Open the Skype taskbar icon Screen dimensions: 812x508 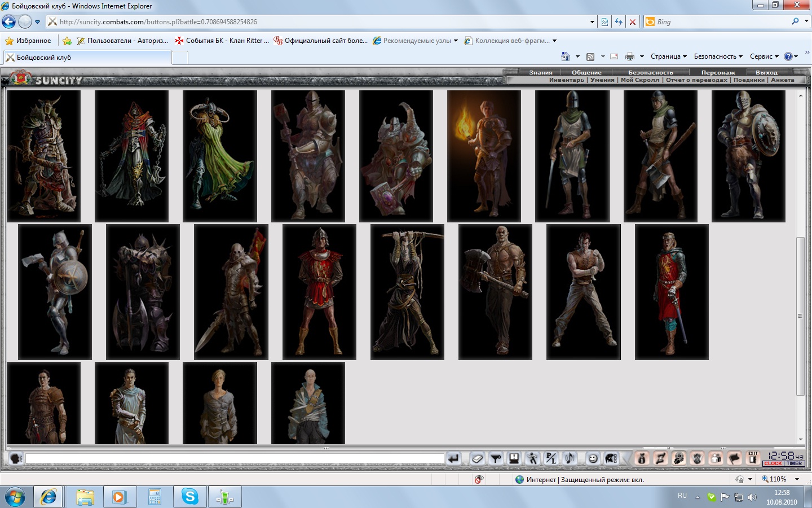189,497
